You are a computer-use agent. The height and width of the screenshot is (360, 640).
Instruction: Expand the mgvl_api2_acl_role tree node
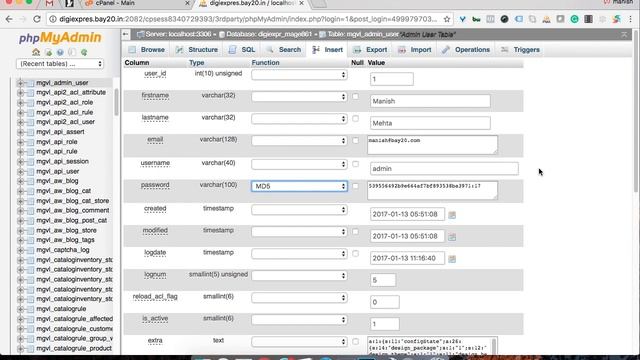click(20, 102)
